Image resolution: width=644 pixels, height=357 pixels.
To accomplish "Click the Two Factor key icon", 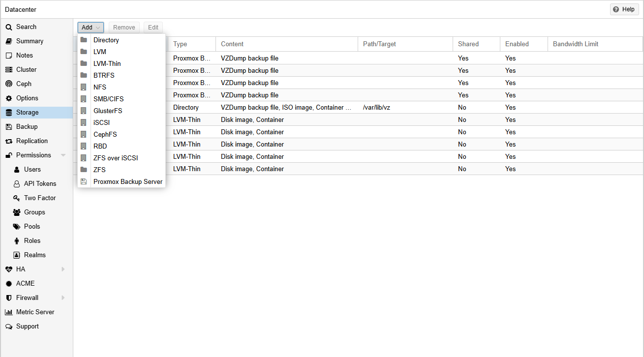I will 17,198.
